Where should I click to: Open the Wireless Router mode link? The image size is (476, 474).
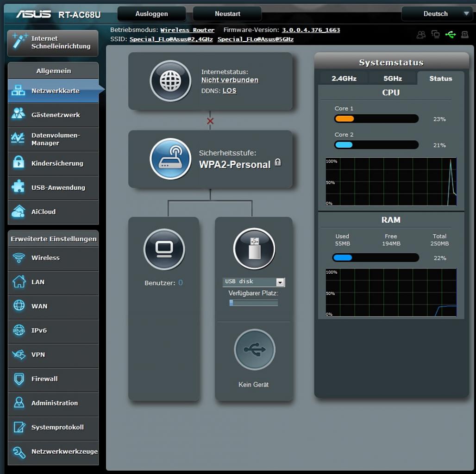(x=188, y=30)
